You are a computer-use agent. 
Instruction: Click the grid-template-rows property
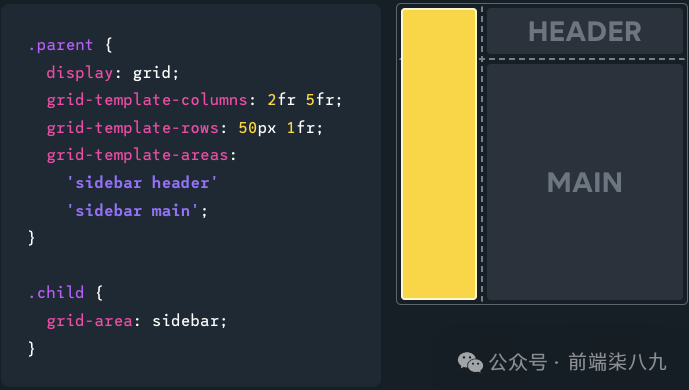tap(133, 128)
